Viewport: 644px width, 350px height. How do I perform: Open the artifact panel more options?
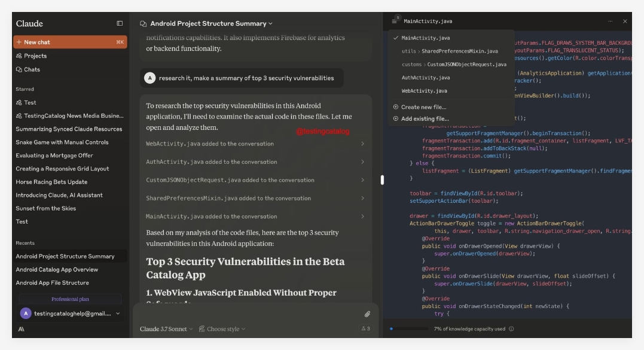(x=610, y=21)
